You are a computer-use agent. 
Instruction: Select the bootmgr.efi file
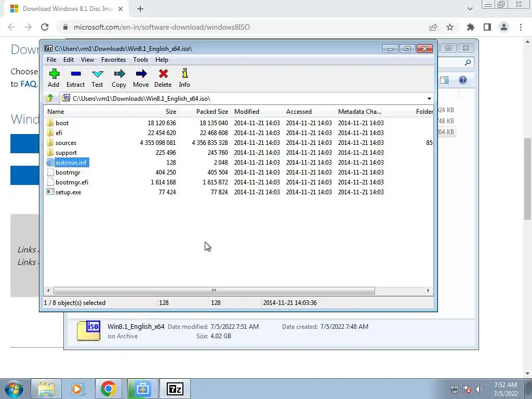pos(72,182)
